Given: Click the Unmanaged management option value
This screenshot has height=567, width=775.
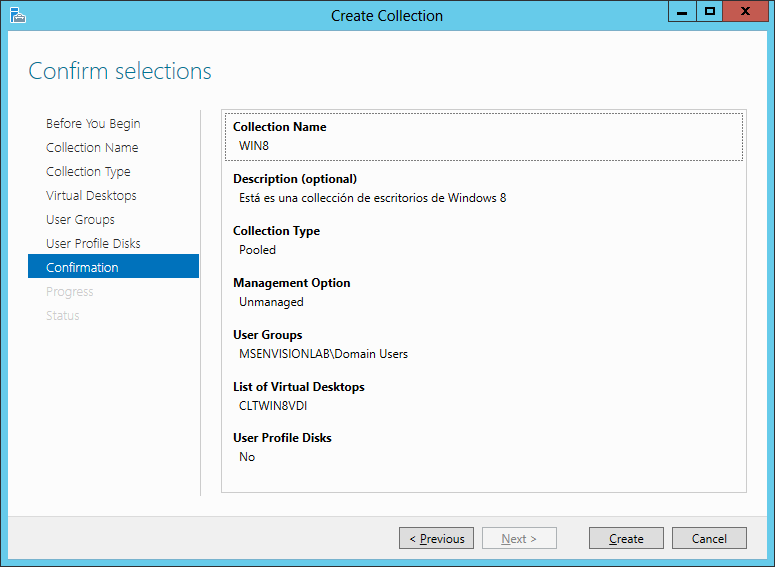Looking at the screenshot, I should coord(271,302).
